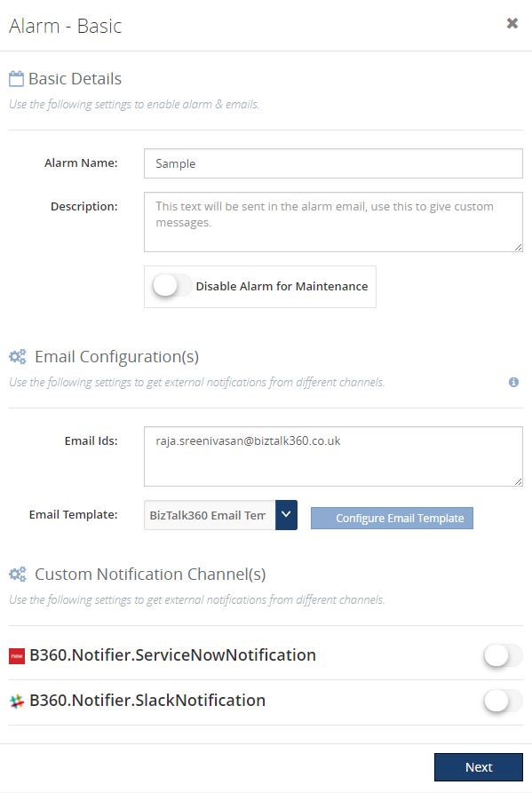Click inside the Email Ids text box
The image size is (532, 793).
333,456
